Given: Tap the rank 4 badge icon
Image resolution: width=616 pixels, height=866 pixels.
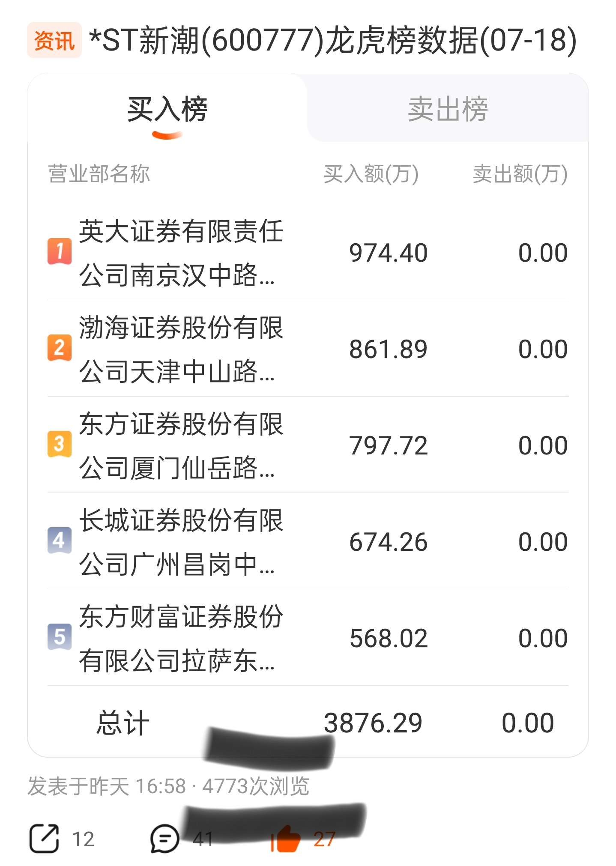Looking at the screenshot, I should click(x=60, y=541).
